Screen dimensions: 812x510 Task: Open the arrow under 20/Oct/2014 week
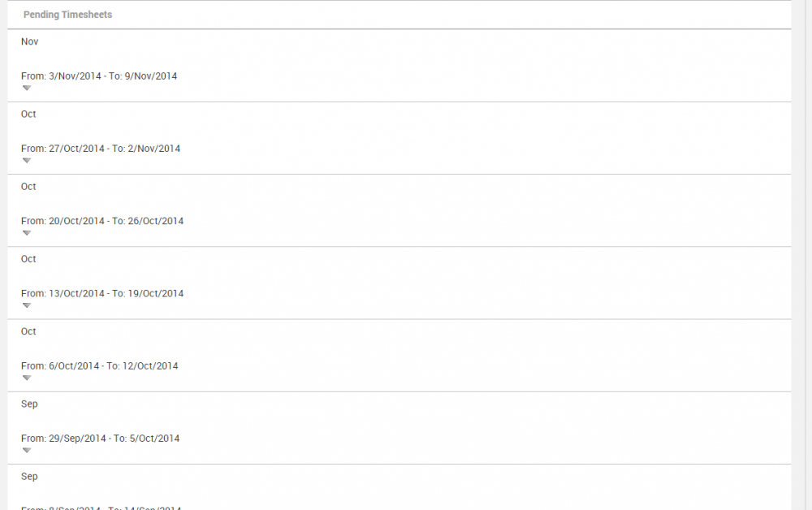point(27,233)
